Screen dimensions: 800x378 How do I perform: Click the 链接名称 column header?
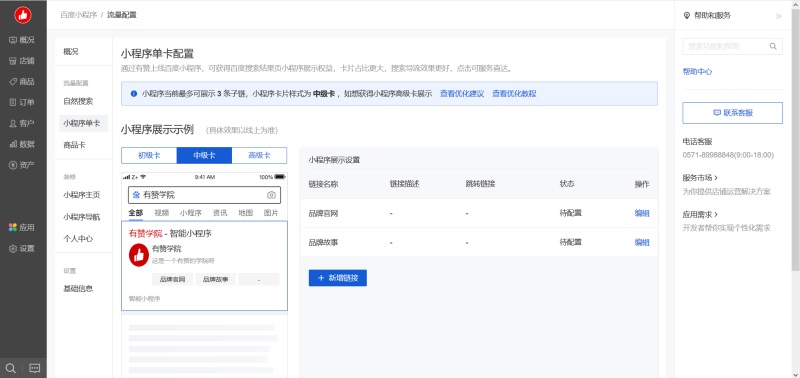click(323, 184)
